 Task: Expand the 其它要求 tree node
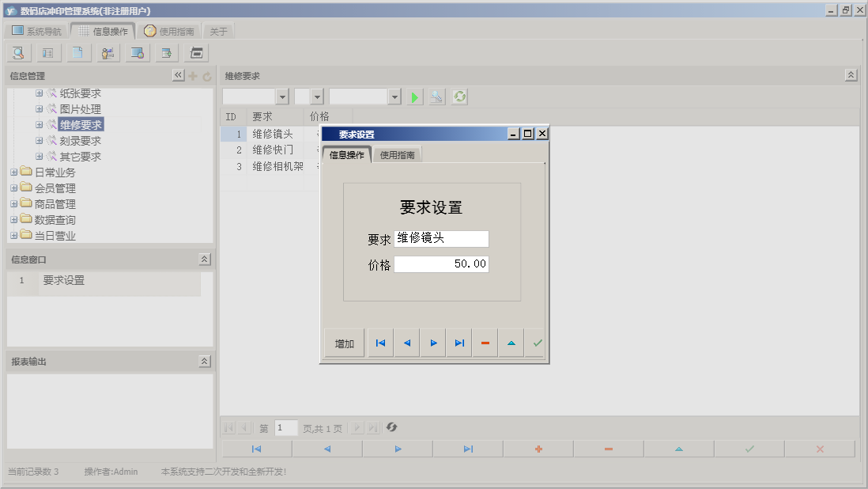point(40,157)
